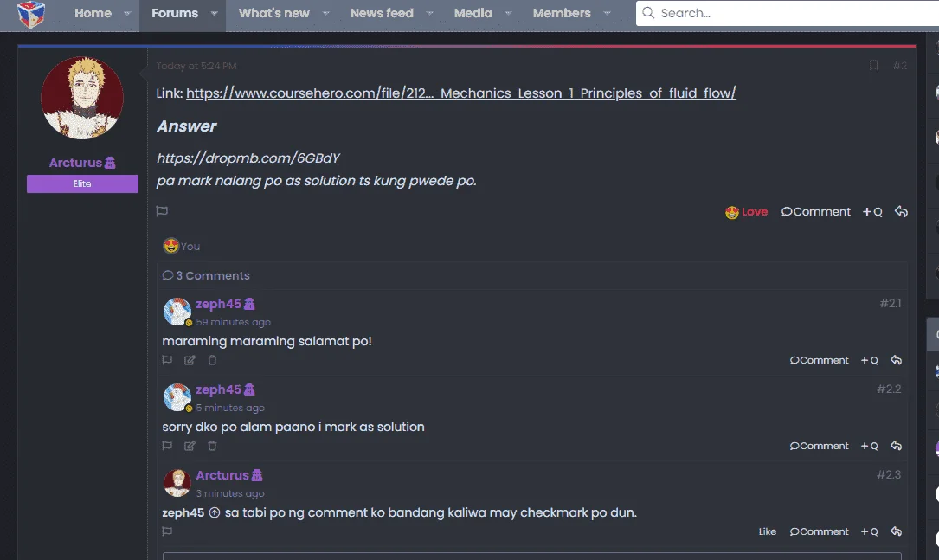939x560 pixels.
Task: Report comment #2.3 with flag icon
Action: (167, 531)
